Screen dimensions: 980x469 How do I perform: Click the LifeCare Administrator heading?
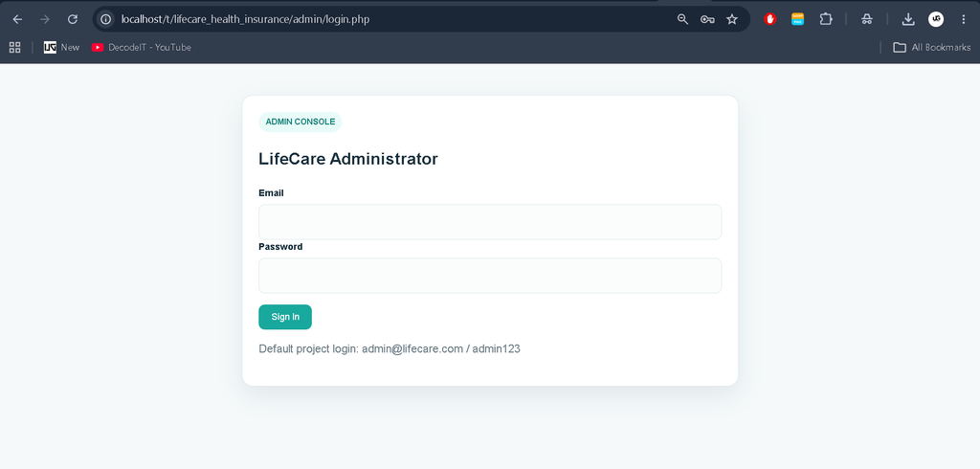click(348, 159)
